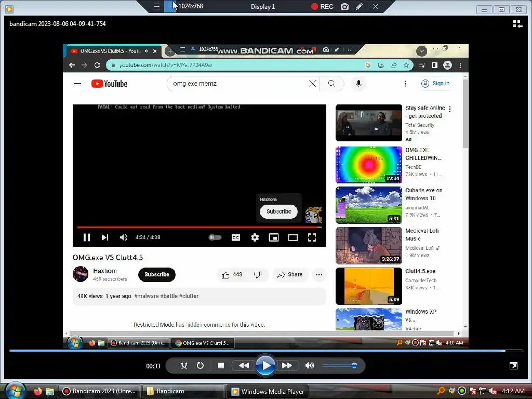This screenshot has width=532, height=399.
Task: Enable YouTube miniplayer
Action: pyautogui.click(x=274, y=237)
